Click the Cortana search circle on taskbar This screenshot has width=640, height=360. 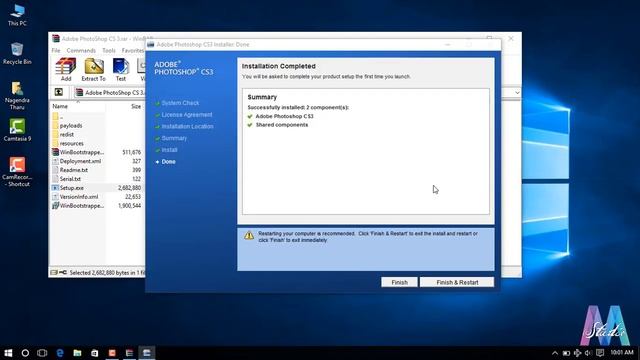pos(25,353)
